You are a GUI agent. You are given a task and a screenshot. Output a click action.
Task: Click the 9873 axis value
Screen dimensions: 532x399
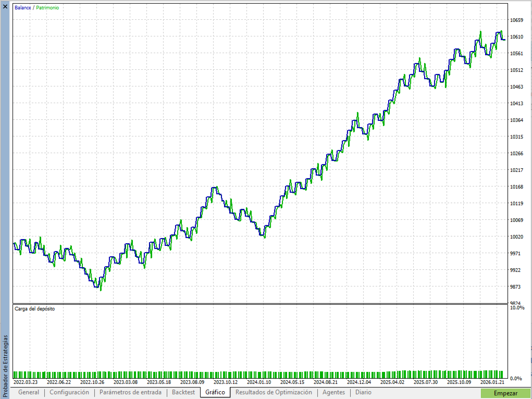pos(515,286)
